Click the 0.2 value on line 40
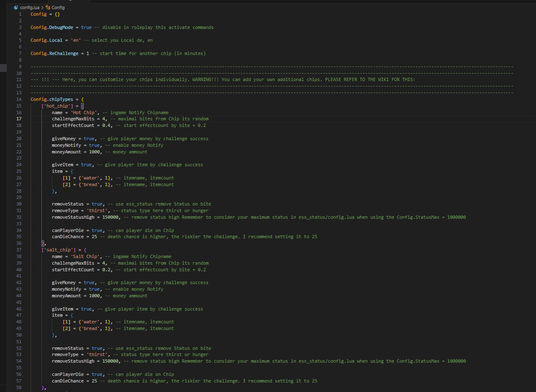536x392 pixels. click(106, 270)
